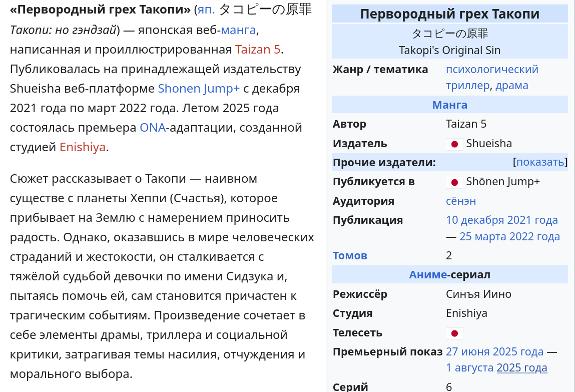Click the infobox title «Первородный грех Такопи»
Viewport: 575px width, 392px height.
449,14
